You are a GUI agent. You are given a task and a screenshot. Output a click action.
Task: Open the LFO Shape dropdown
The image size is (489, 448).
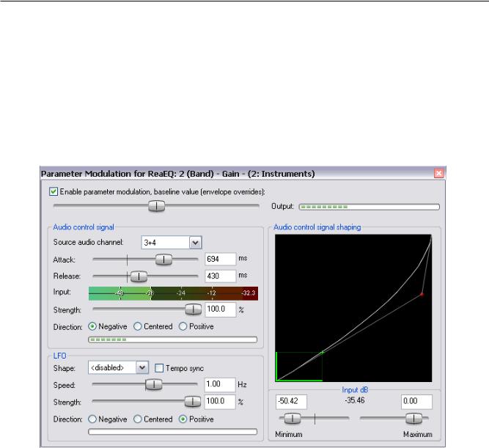click(x=142, y=368)
